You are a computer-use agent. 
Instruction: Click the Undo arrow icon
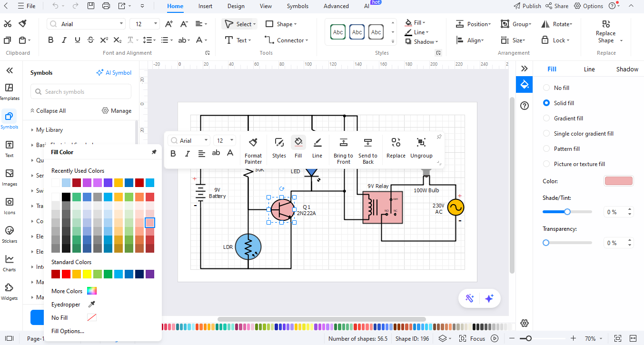(x=56, y=6)
